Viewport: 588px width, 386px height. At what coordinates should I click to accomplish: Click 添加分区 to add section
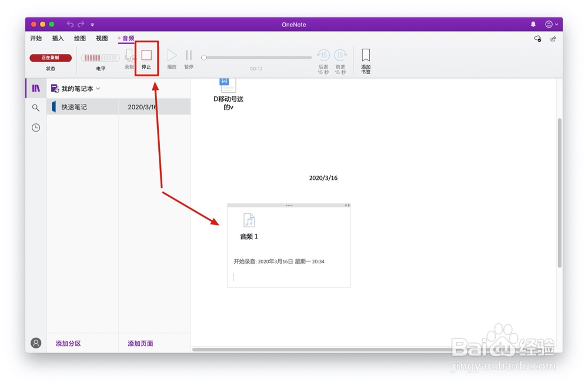click(x=68, y=343)
